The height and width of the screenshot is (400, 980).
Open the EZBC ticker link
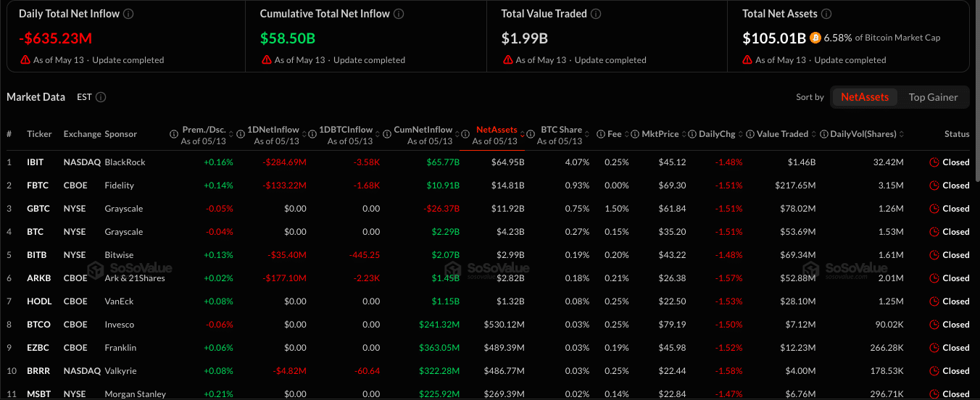pos(38,348)
